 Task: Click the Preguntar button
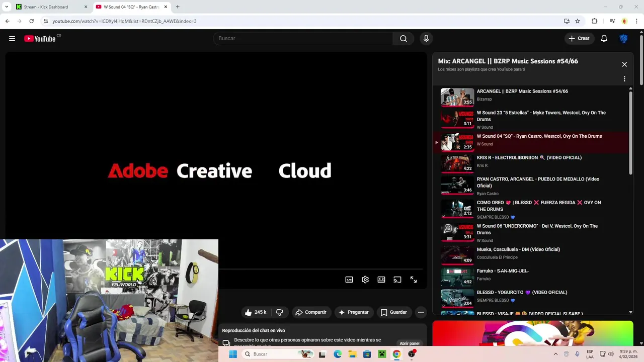point(354,312)
